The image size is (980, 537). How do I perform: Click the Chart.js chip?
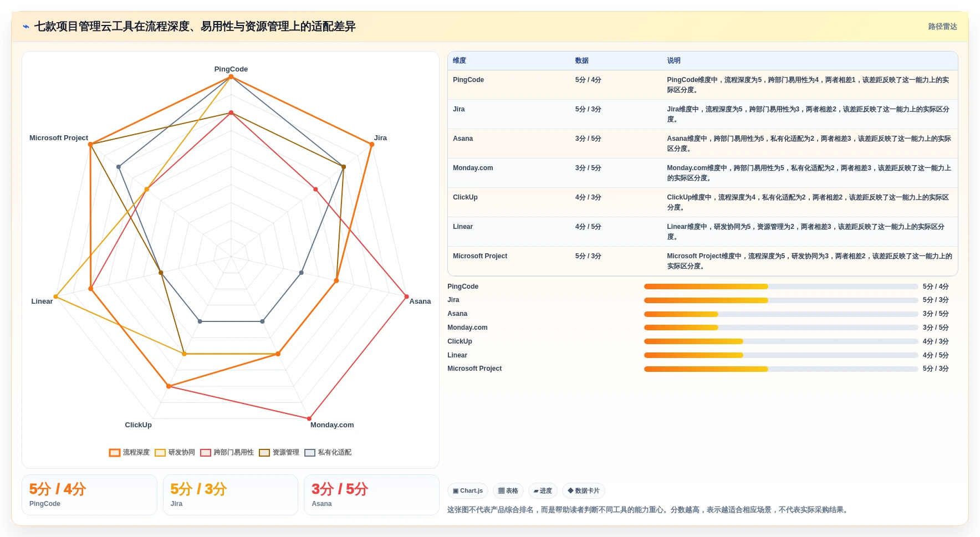(x=468, y=491)
